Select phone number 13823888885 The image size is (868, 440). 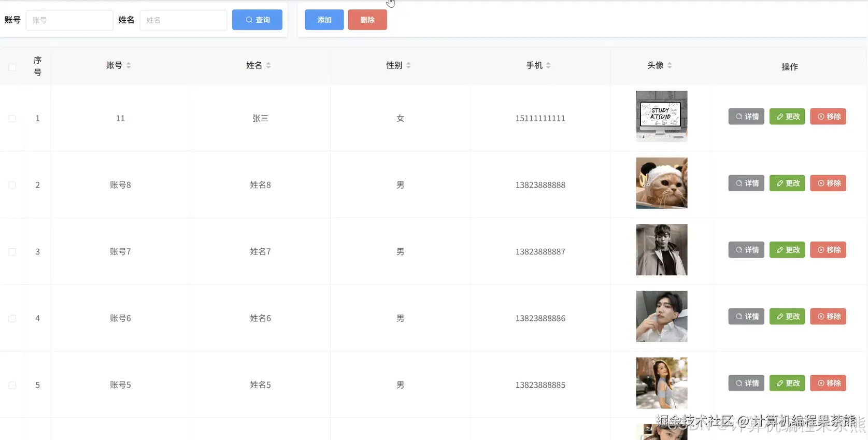(540, 385)
